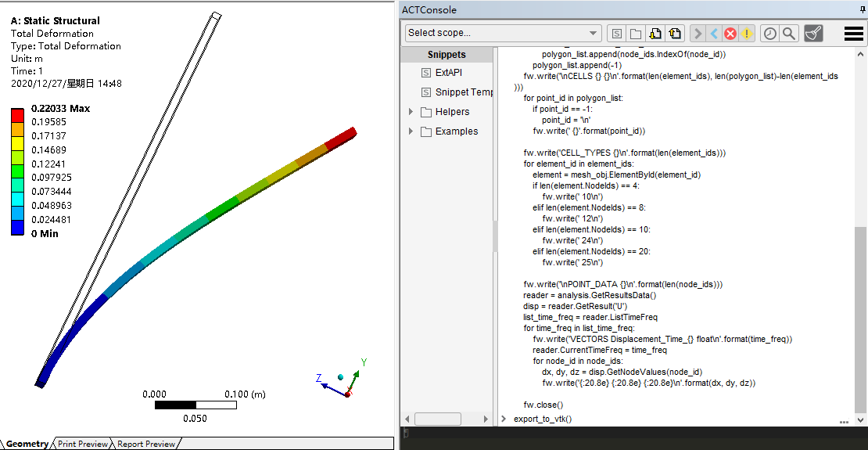Click the console scroll up arrow
The width and height of the screenshot is (868, 450).
pyautogui.click(x=859, y=54)
